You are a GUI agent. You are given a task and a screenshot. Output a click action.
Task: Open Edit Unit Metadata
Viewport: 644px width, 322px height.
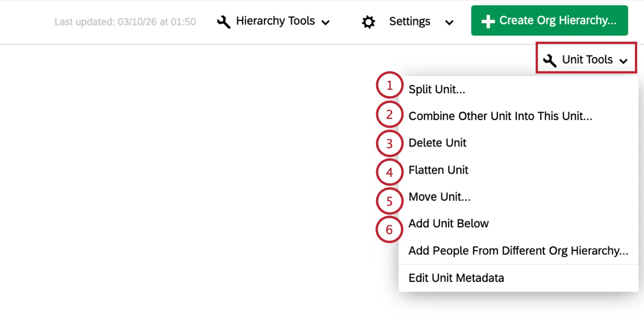(x=518, y=278)
